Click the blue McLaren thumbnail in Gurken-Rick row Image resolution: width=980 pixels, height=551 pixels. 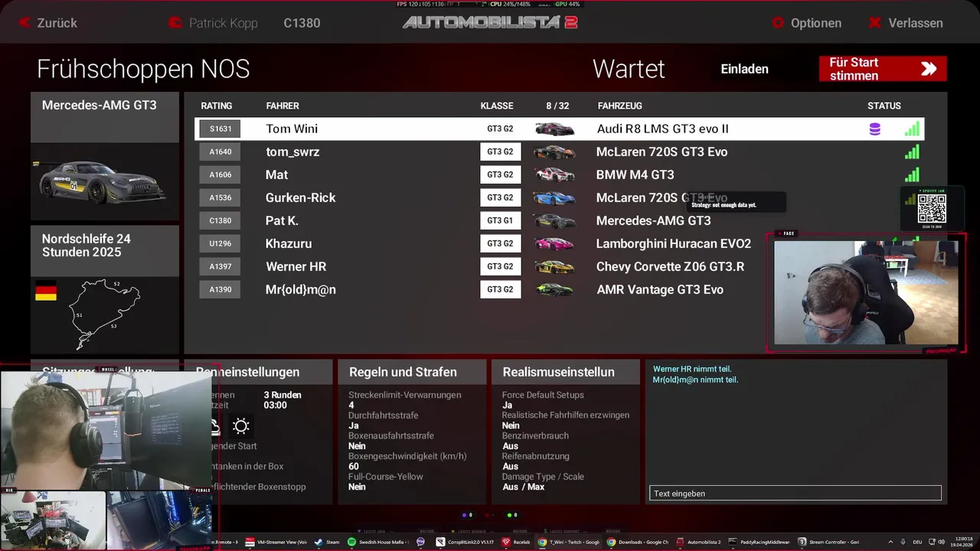tap(554, 197)
